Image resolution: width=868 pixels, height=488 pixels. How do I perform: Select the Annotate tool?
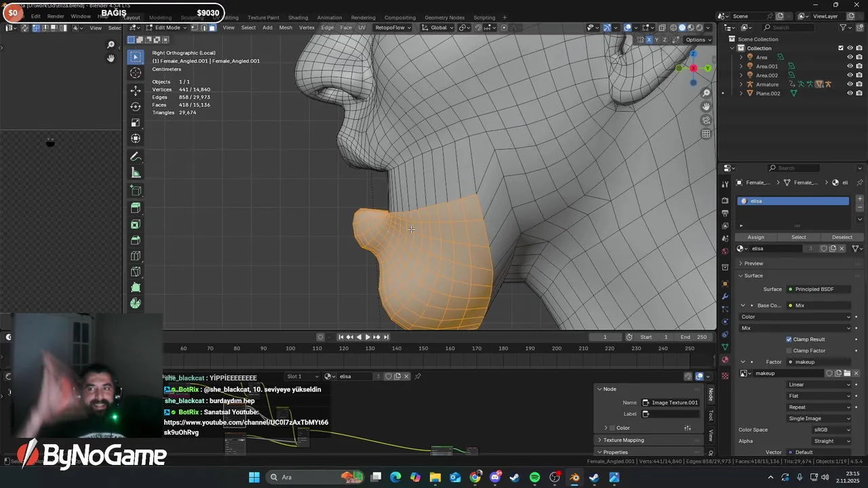pyautogui.click(x=136, y=157)
